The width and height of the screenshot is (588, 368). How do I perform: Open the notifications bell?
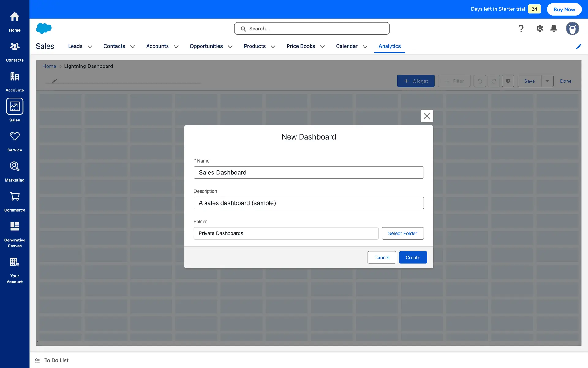pyautogui.click(x=554, y=29)
